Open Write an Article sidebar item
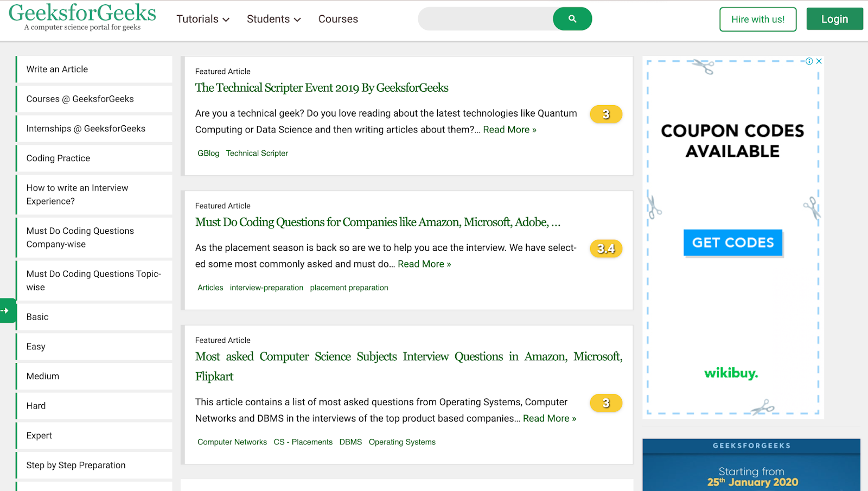Viewport: 868px width, 491px height. (x=94, y=69)
